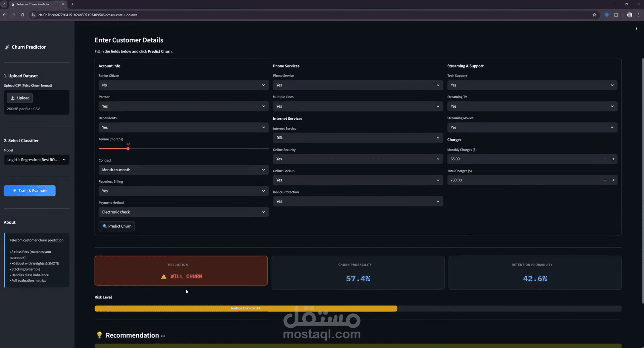Screen dimensions: 644x348
Task: Open the Streaming TV dropdown
Action: 532,106
